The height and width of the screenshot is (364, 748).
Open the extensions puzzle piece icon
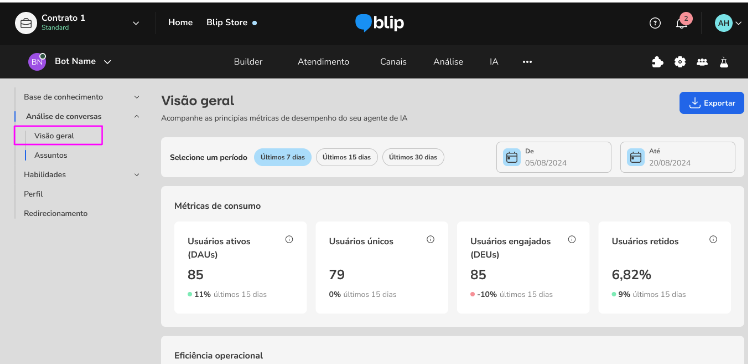pyautogui.click(x=657, y=62)
